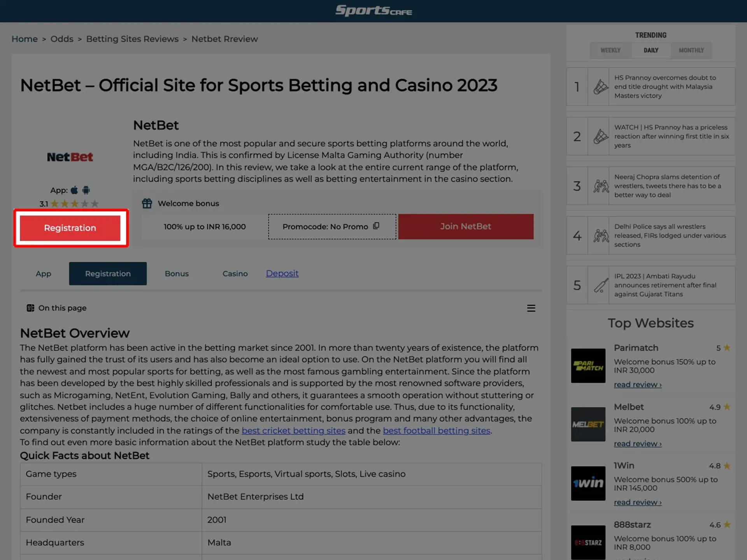The height and width of the screenshot is (560, 747).
Task: Follow the Deposit link
Action: tap(282, 273)
